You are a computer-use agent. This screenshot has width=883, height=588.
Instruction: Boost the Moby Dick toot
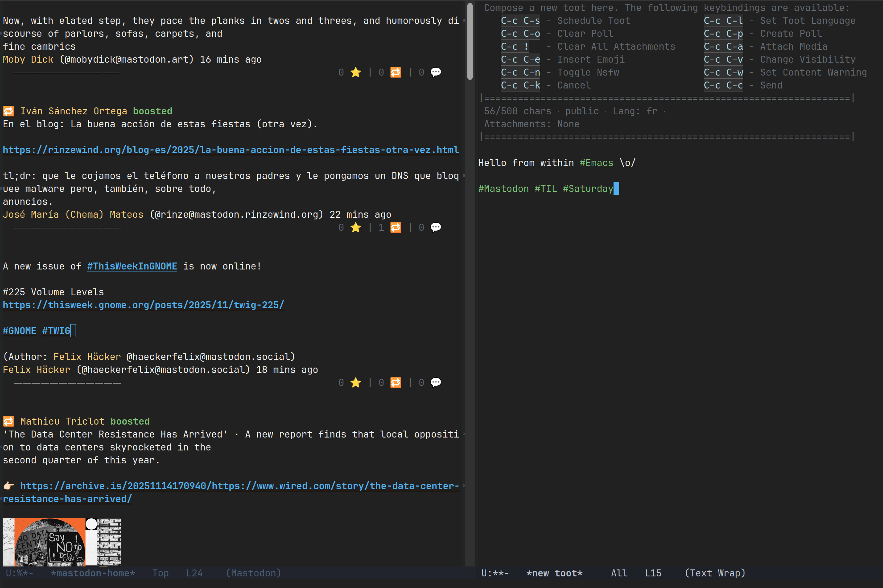tap(395, 72)
